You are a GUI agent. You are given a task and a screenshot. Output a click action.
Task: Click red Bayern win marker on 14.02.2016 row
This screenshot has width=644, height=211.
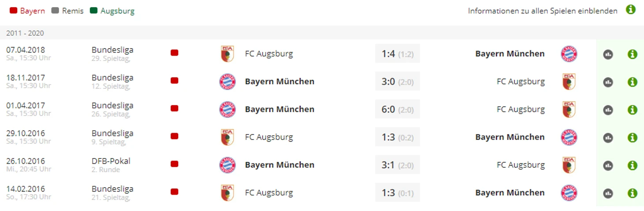[174, 192]
